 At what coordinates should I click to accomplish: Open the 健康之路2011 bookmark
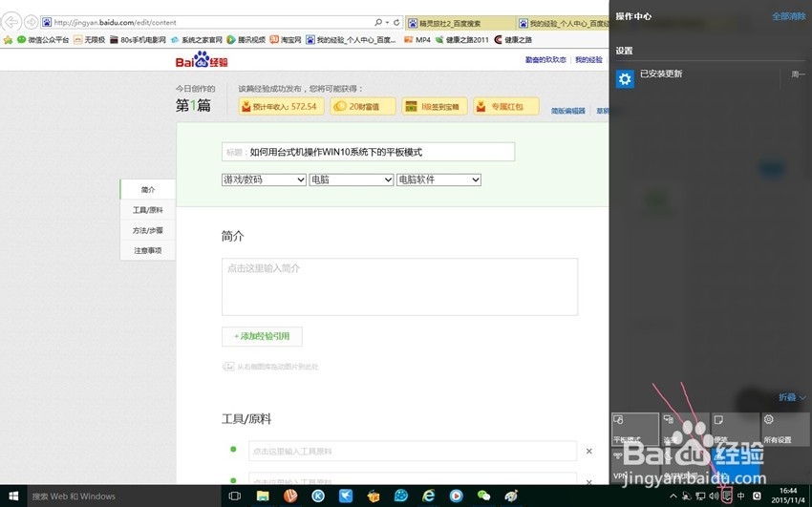pyautogui.click(x=462, y=40)
